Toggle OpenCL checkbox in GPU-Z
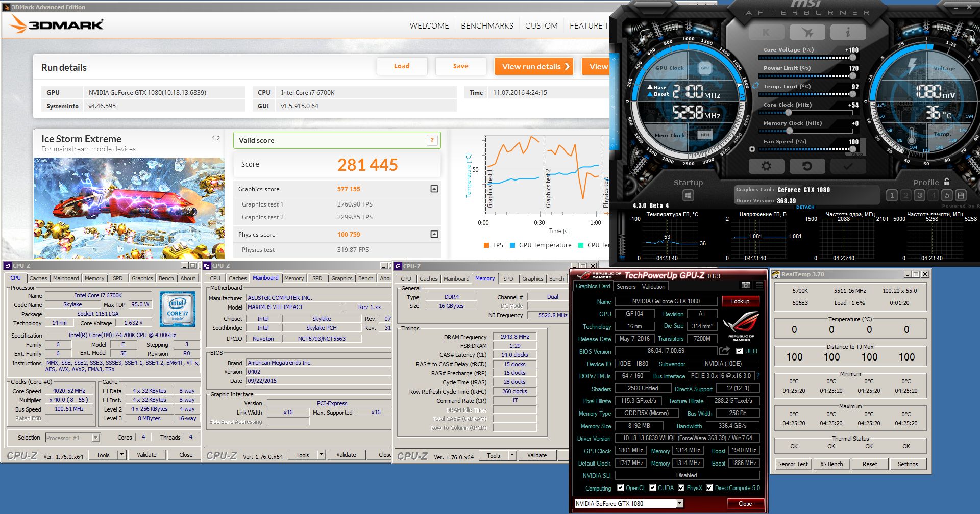 (x=621, y=488)
